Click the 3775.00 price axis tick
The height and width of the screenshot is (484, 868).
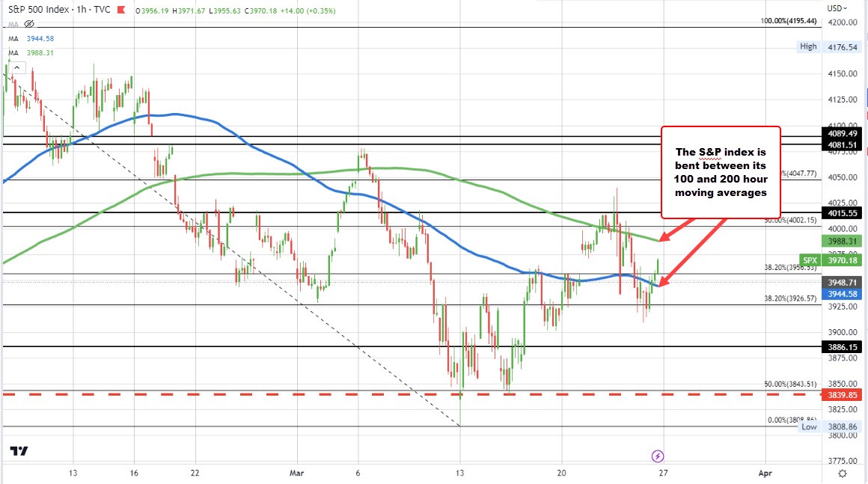coord(842,462)
